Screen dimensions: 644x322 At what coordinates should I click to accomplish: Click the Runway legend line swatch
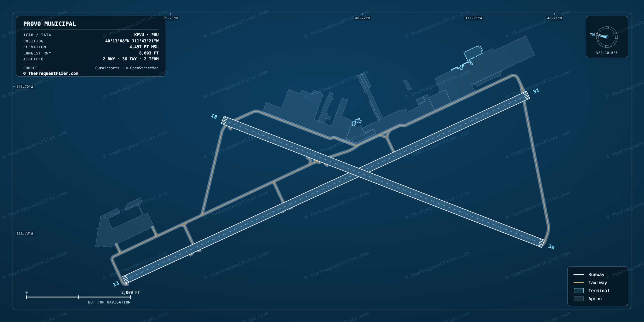579,275
